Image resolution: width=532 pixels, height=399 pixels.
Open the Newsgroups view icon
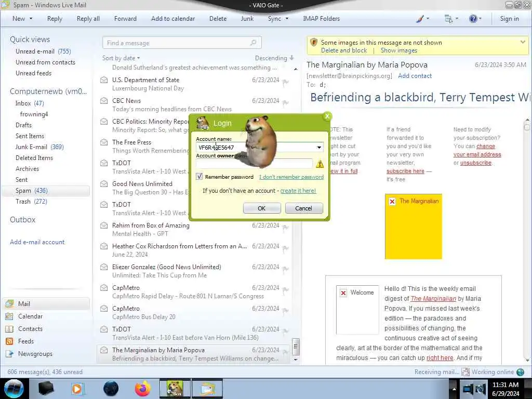click(x=10, y=354)
